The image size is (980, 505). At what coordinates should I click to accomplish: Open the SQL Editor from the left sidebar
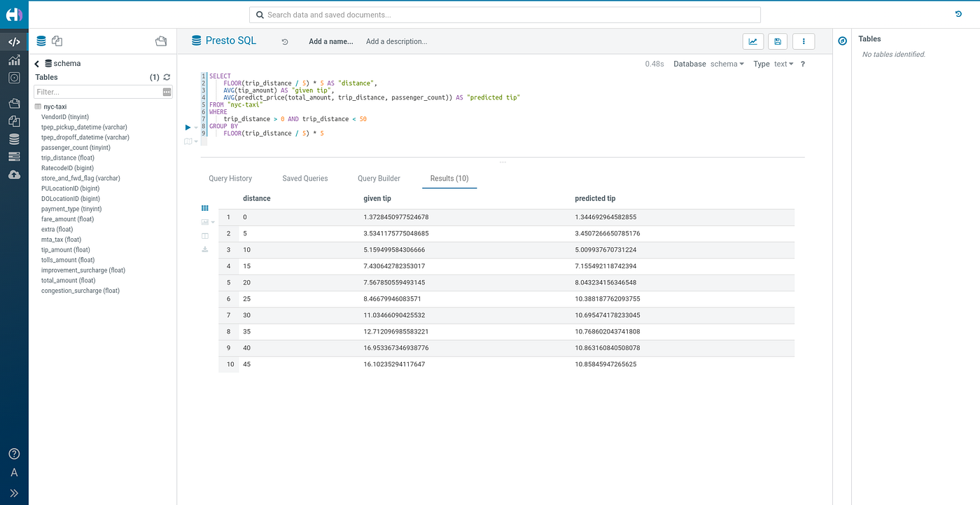click(14, 41)
